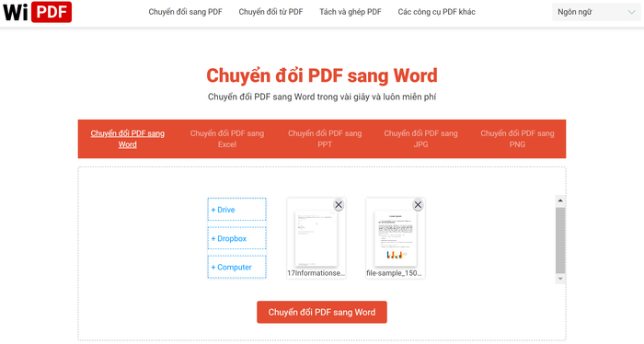Click the scrollbar up arrow
Image resolution: width=644 pixels, height=344 pixels.
tap(560, 201)
